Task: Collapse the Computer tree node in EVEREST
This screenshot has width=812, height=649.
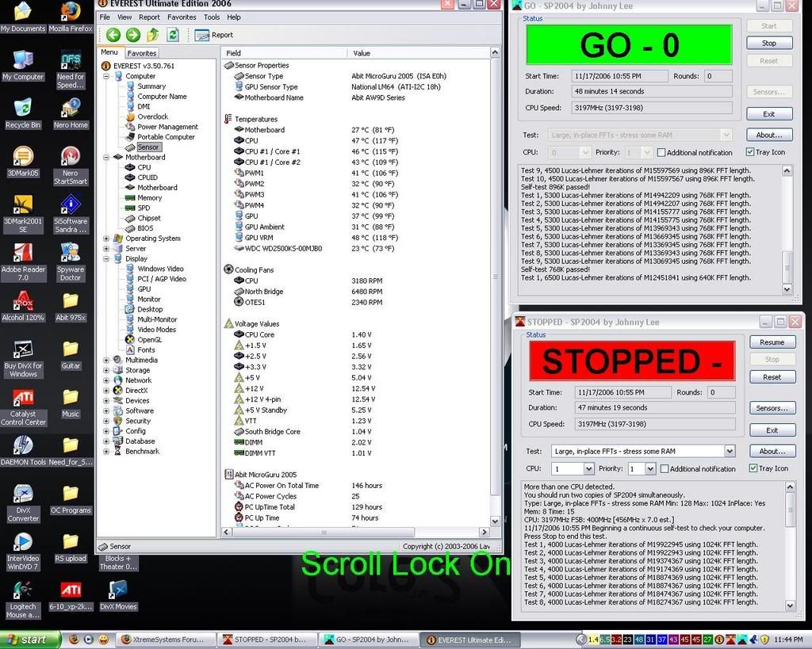Action: point(106,76)
